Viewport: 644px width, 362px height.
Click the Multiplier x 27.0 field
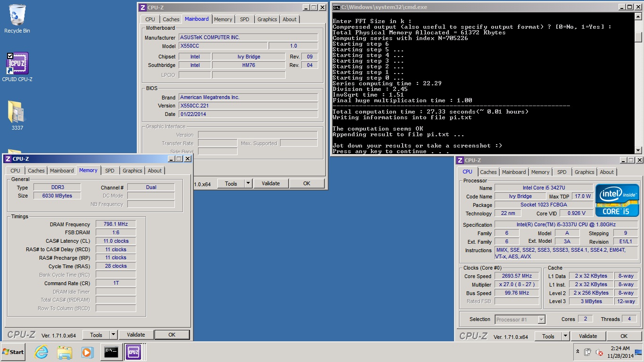click(517, 284)
